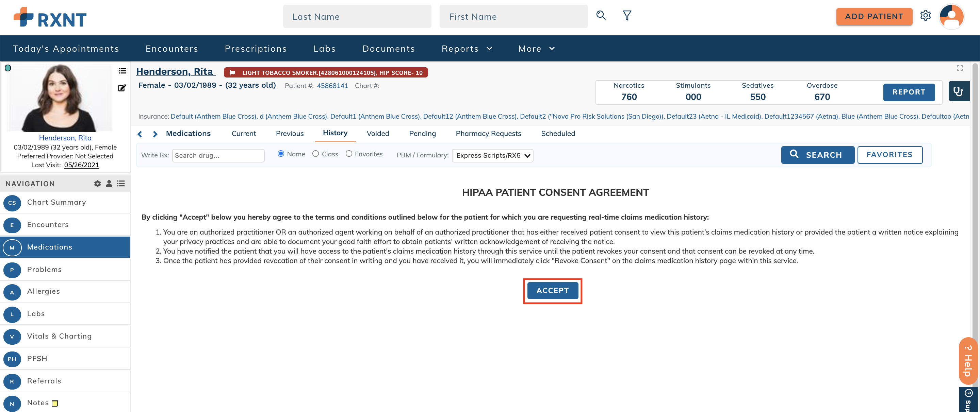This screenshot has width=980, height=412.
Task: Click the Allergies icon in the navigation panel
Action: 12,292
